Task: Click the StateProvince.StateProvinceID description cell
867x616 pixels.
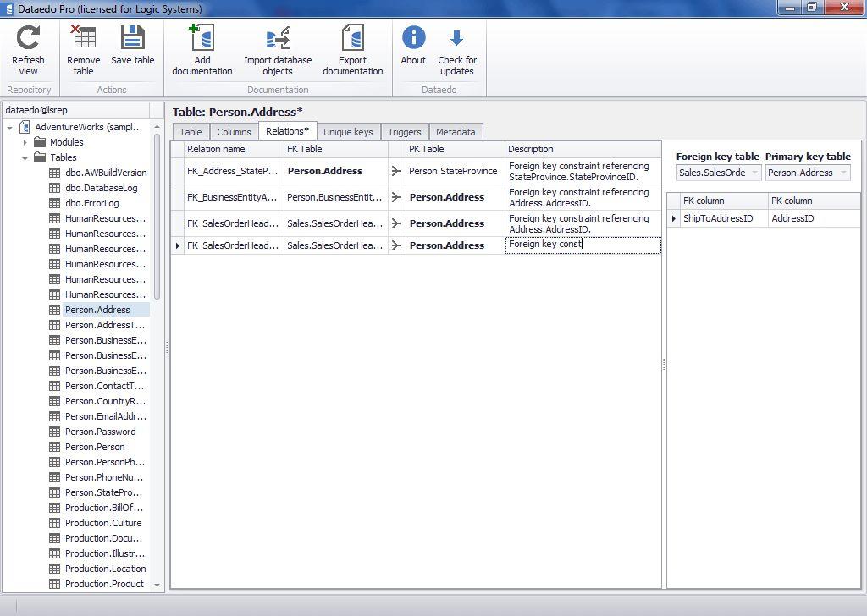Action: [583, 171]
